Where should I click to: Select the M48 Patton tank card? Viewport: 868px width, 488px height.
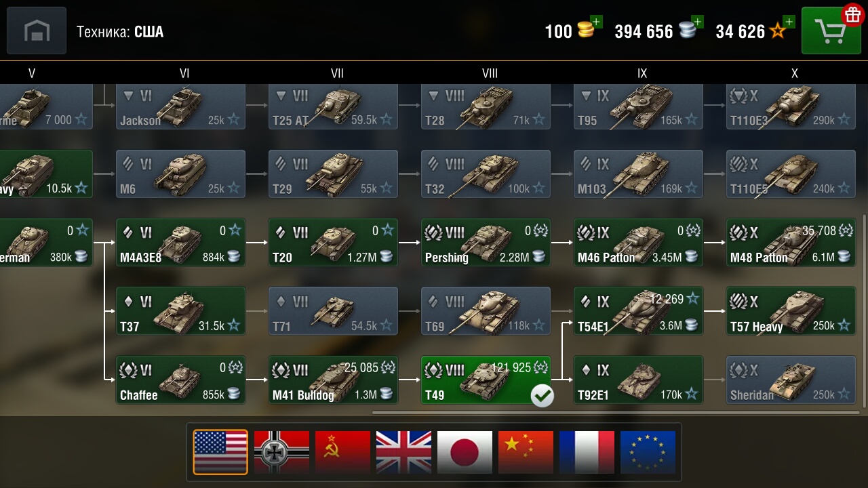(791, 243)
